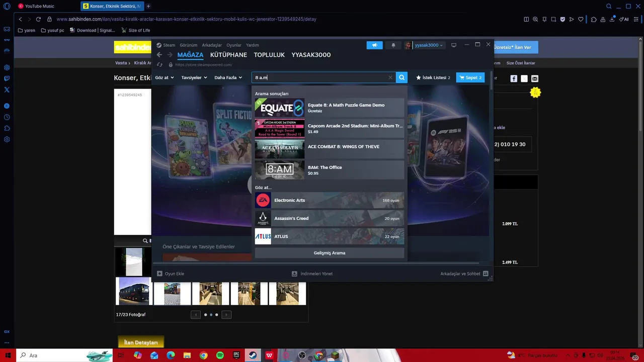Select Equate 8: A Math Puzzle Game Demo result
Viewport: 644px width, 362px height.
click(330, 108)
